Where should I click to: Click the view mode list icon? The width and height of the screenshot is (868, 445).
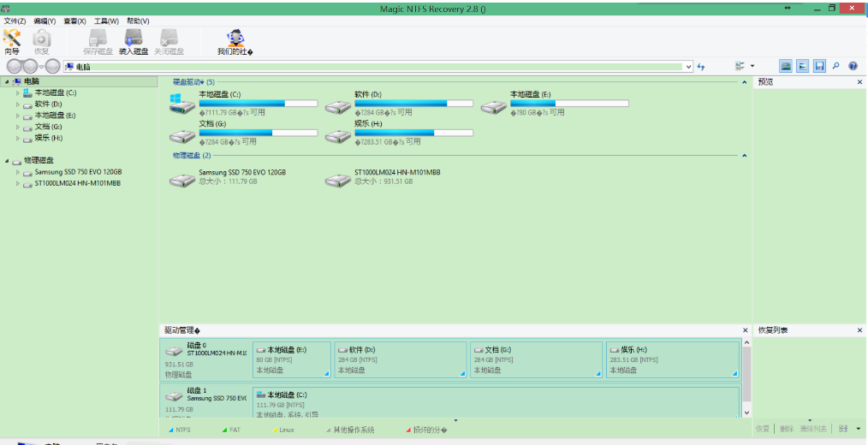[x=740, y=66]
